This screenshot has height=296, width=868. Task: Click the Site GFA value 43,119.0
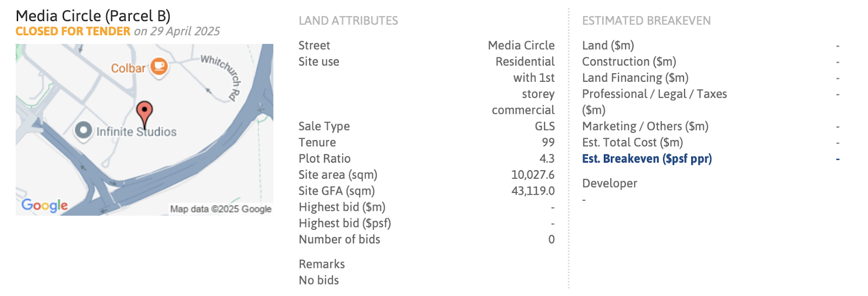click(533, 191)
